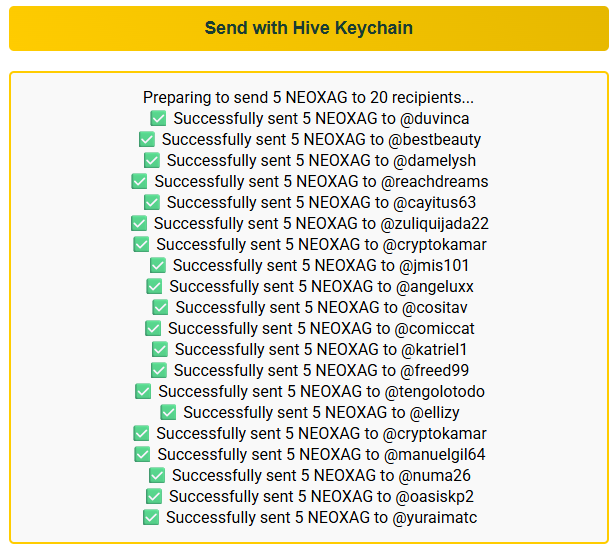613x550 pixels.
Task: Click the green checkmark icon beside @ellizy
Action: (168, 412)
